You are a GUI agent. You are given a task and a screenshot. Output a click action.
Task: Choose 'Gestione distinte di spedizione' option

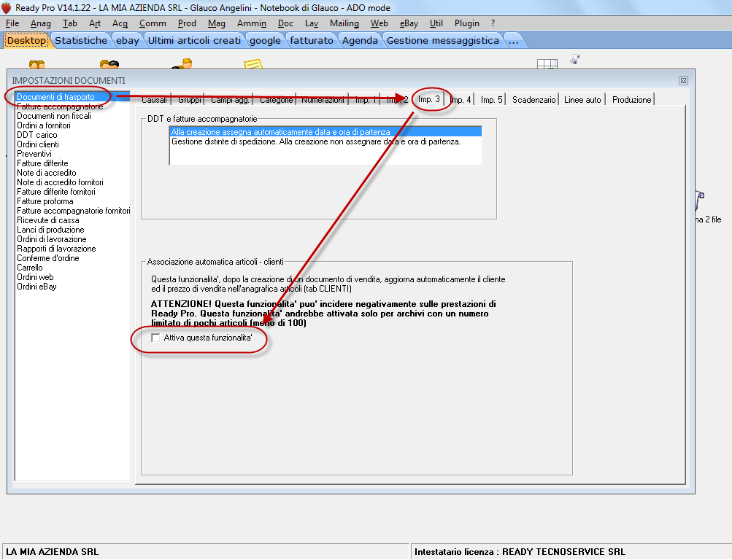tap(325, 141)
